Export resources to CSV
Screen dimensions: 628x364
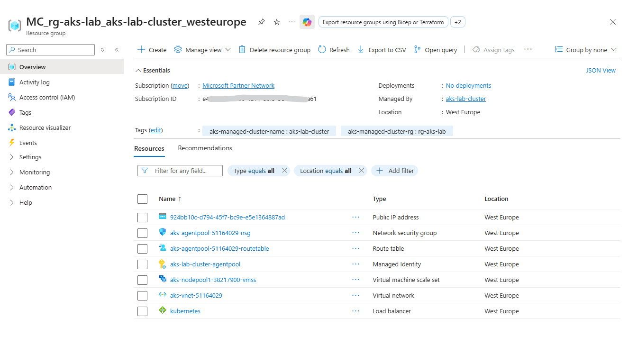[382, 50]
